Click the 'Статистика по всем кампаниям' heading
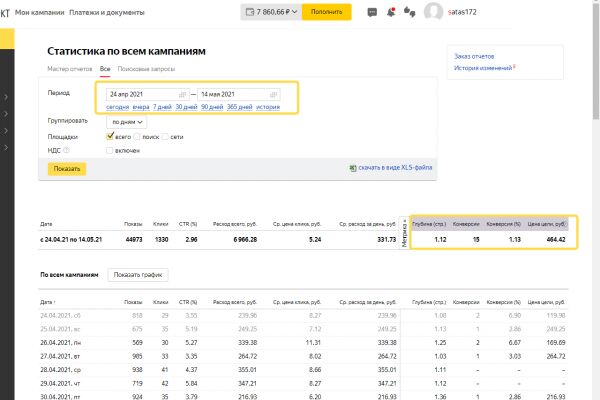This screenshot has height=400, width=600. [x=126, y=51]
